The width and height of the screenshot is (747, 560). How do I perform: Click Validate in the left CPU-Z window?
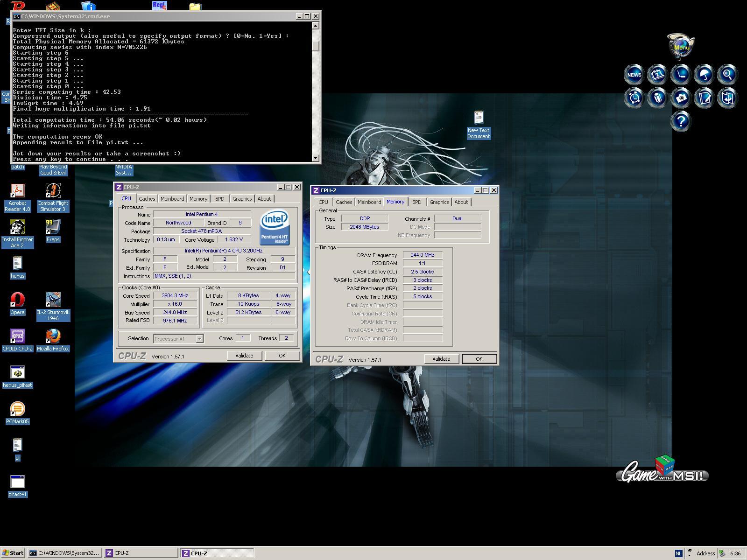click(244, 356)
